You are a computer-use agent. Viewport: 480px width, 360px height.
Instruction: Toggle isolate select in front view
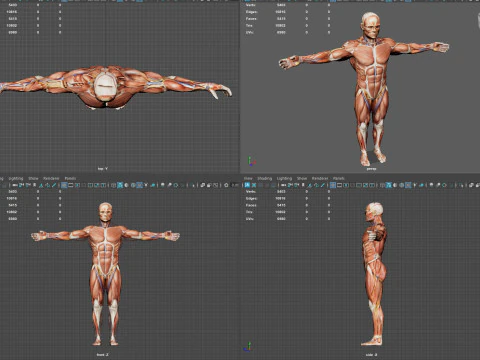[x=193, y=185]
